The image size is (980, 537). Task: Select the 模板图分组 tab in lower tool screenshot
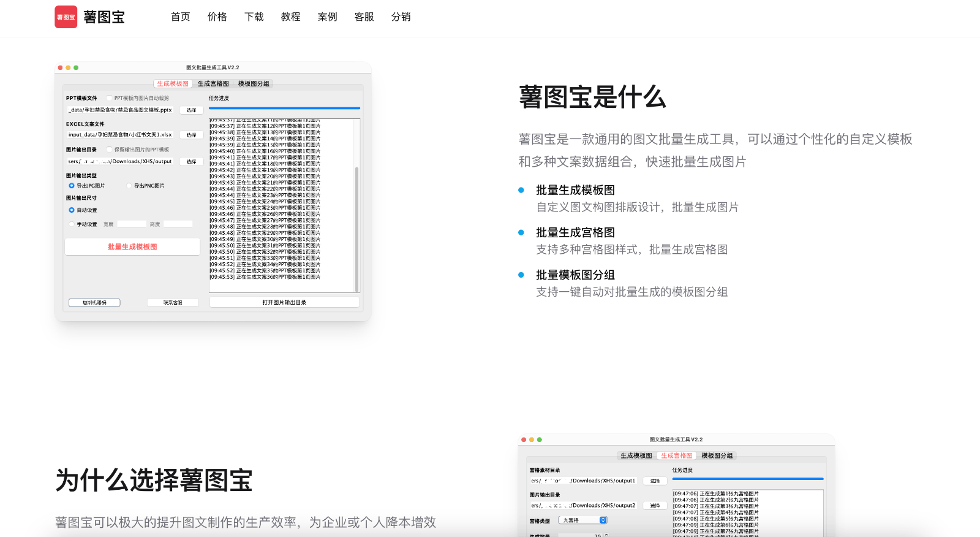(717, 456)
